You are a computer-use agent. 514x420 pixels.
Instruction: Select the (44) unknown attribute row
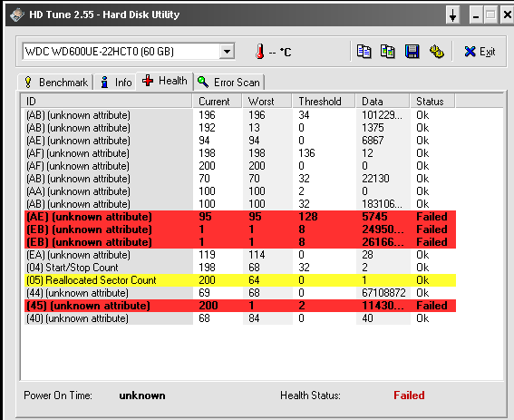(x=240, y=293)
